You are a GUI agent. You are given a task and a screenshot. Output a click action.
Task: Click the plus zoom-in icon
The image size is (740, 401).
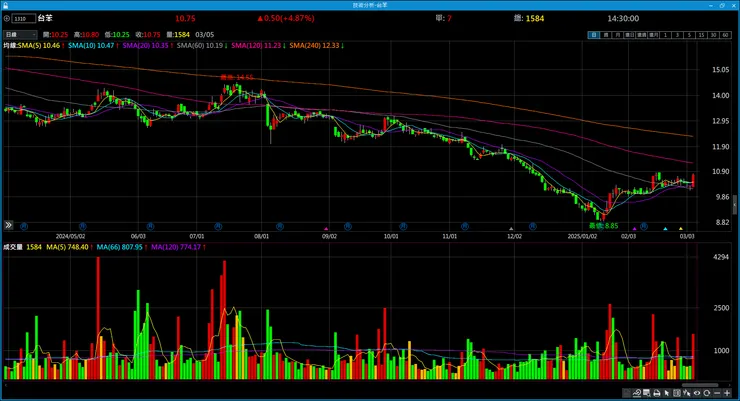click(727, 393)
